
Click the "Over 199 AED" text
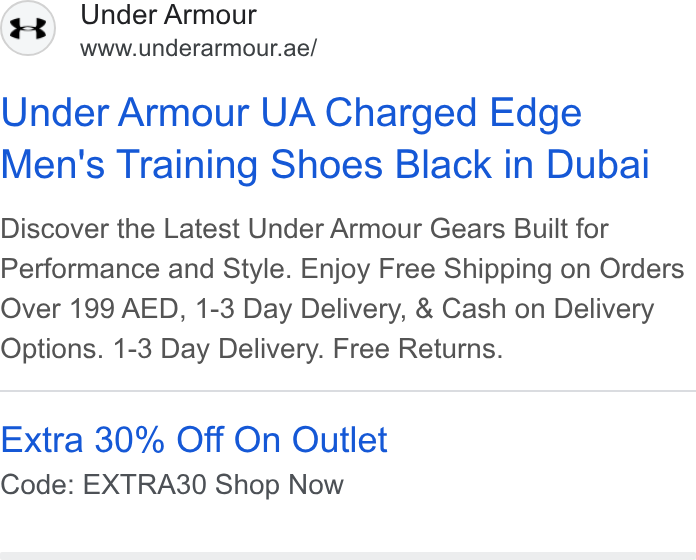tap(90, 309)
